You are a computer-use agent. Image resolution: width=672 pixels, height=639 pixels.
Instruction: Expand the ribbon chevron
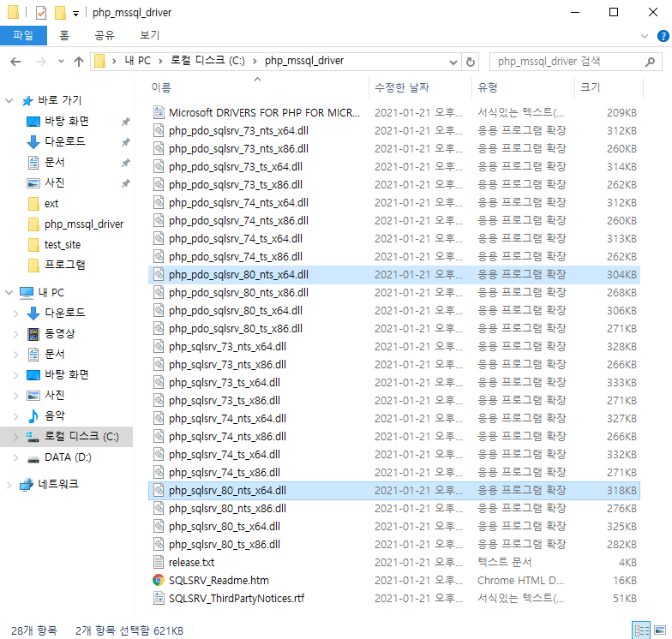(645, 36)
